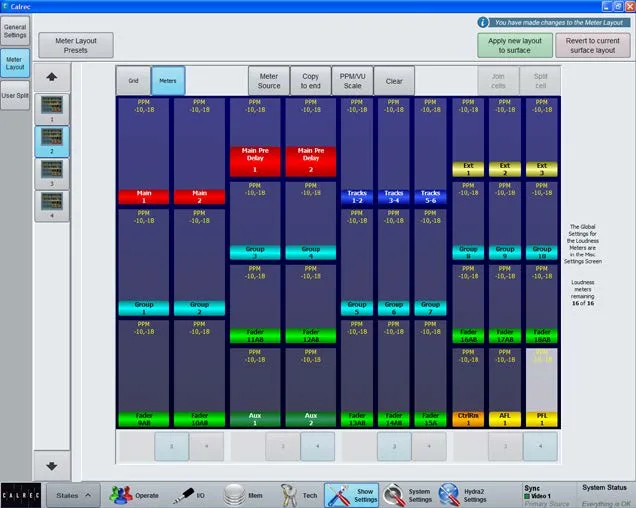Revert to current surface layout

click(x=593, y=45)
